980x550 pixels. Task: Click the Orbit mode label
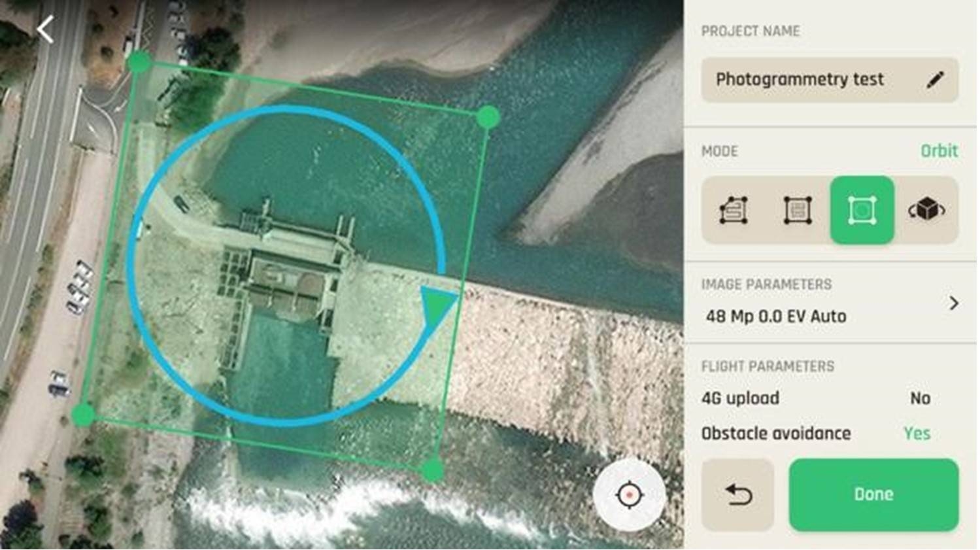(x=939, y=151)
